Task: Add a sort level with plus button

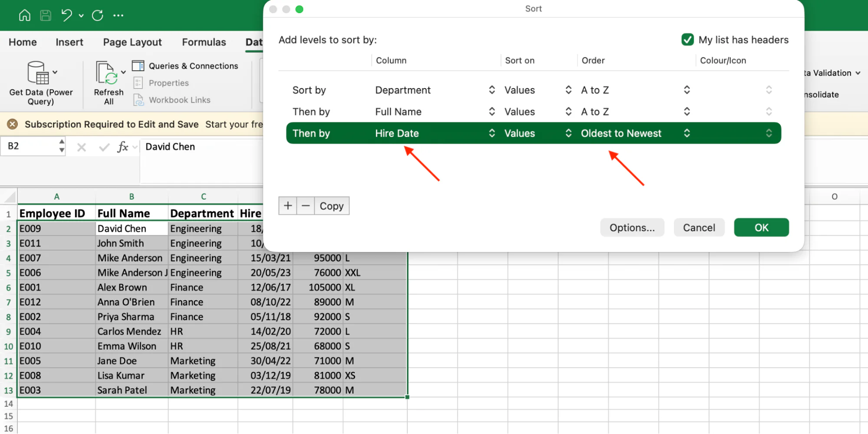Action: pyautogui.click(x=287, y=206)
